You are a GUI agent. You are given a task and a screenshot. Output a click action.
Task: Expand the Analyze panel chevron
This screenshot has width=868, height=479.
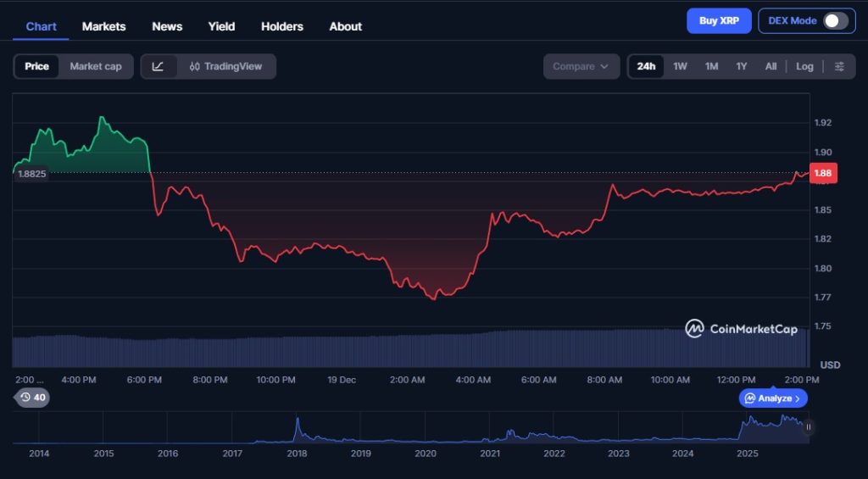797,398
